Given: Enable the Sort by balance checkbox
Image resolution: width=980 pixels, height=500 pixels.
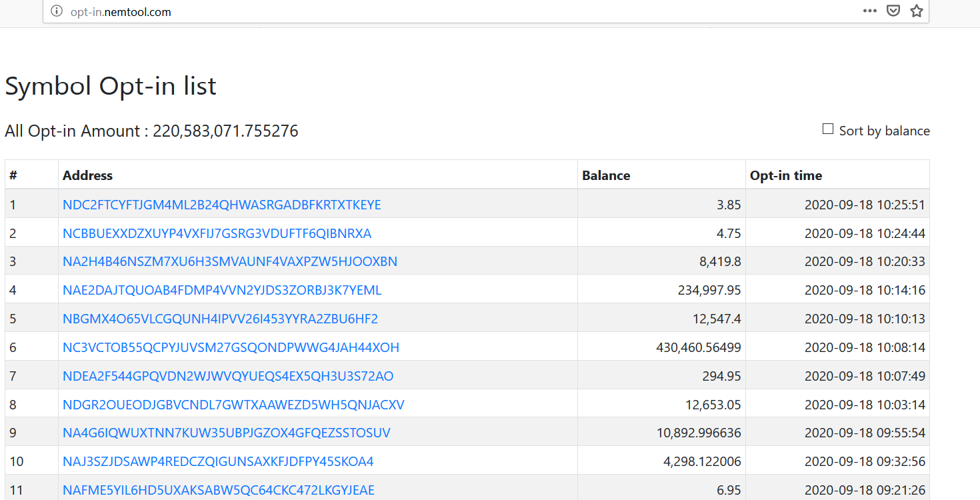Looking at the screenshot, I should [828, 129].
